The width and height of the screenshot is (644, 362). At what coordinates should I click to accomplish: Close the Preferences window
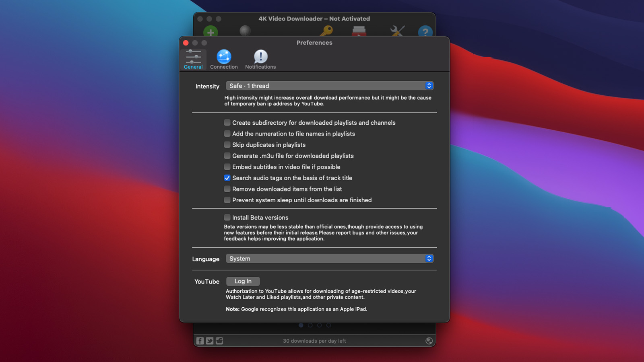(186, 43)
